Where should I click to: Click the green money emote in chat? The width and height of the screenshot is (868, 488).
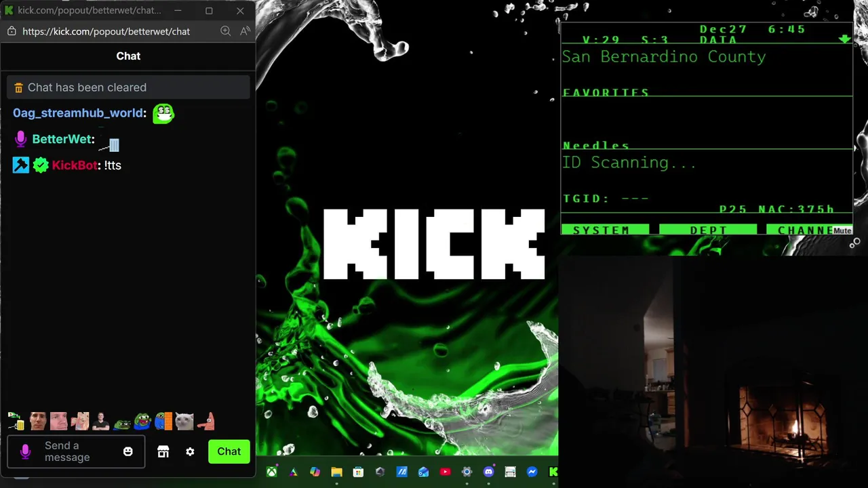[163, 113]
